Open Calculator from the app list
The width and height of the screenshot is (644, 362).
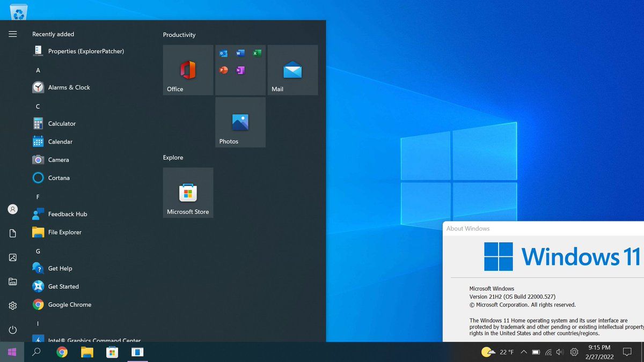point(62,124)
